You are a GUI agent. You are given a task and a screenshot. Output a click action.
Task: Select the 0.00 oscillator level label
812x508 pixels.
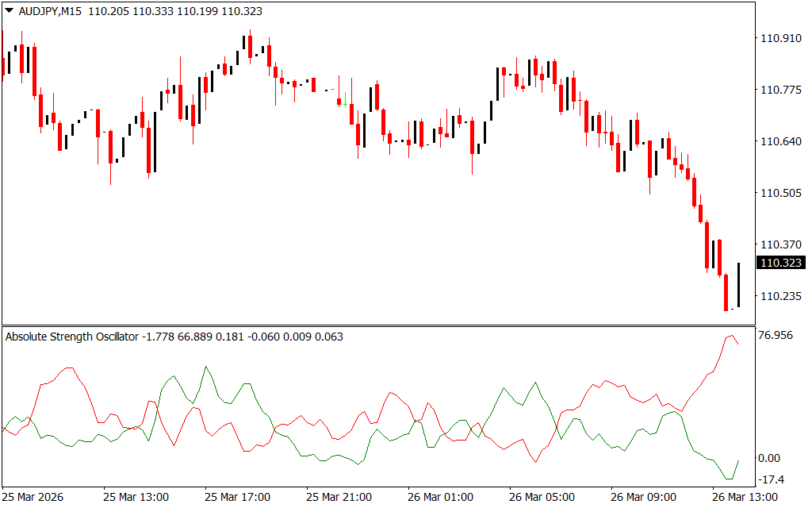pos(769,458)
